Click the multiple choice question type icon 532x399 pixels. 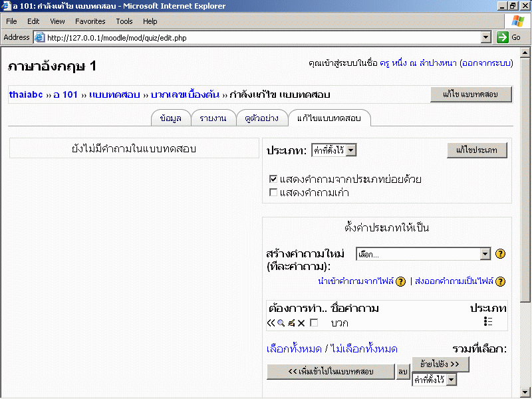(488, 322)
